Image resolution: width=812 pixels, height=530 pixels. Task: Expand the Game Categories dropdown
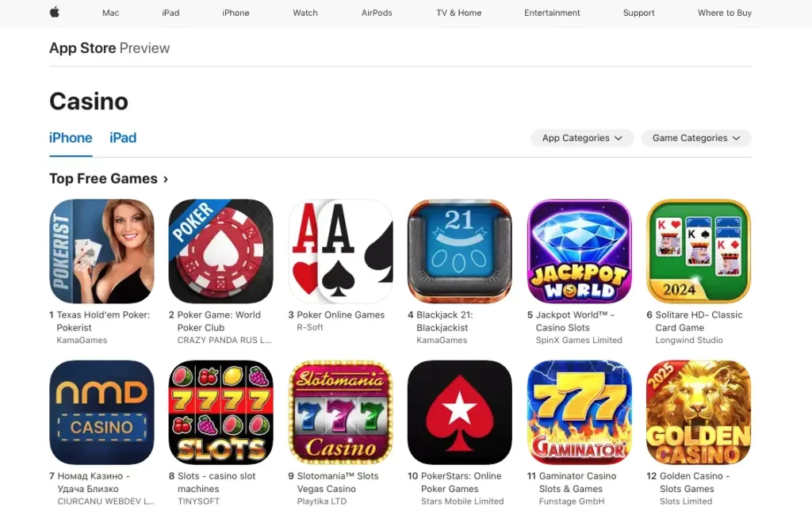(696, 138)
